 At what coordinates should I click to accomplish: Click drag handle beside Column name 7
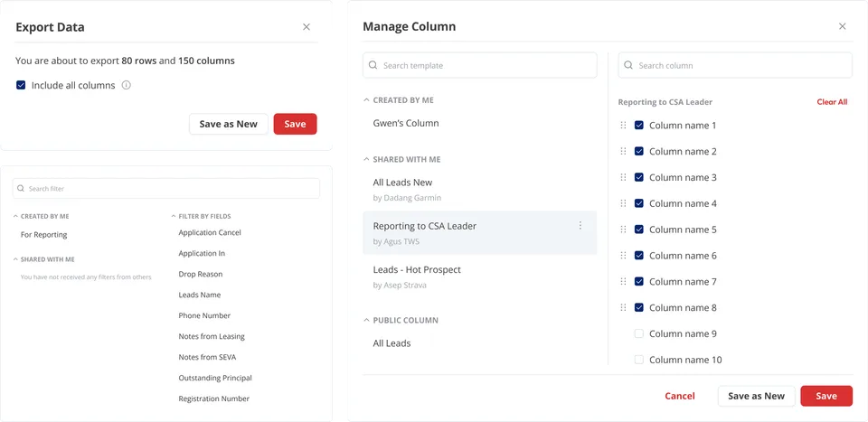coord(623,281)
